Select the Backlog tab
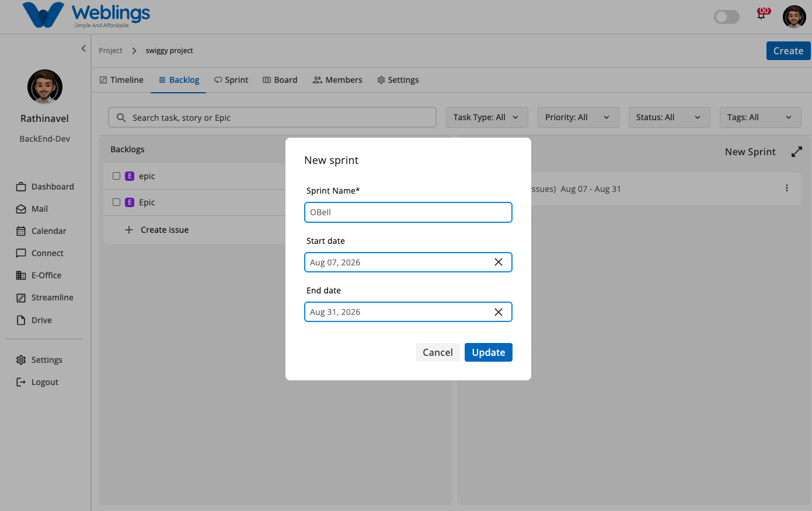 [179, 80]
